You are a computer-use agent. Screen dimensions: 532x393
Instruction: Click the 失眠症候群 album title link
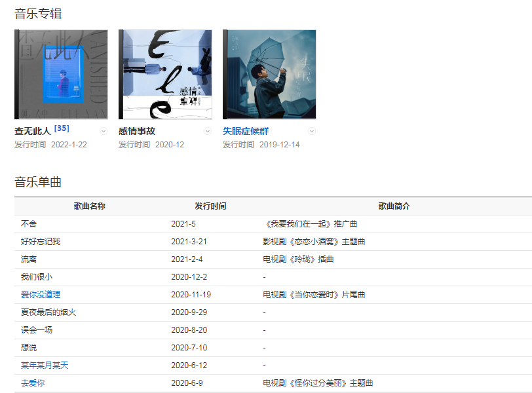(x=246, y=131)
